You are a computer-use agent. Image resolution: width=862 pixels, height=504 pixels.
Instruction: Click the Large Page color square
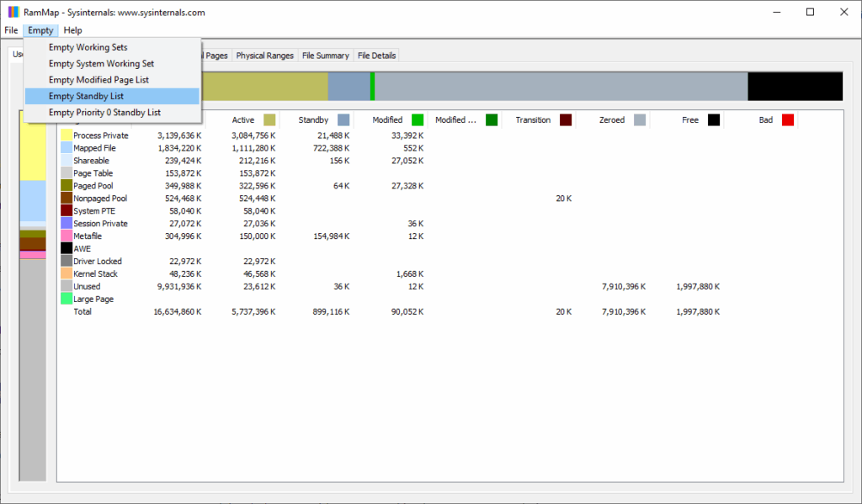tap(67, 299)
